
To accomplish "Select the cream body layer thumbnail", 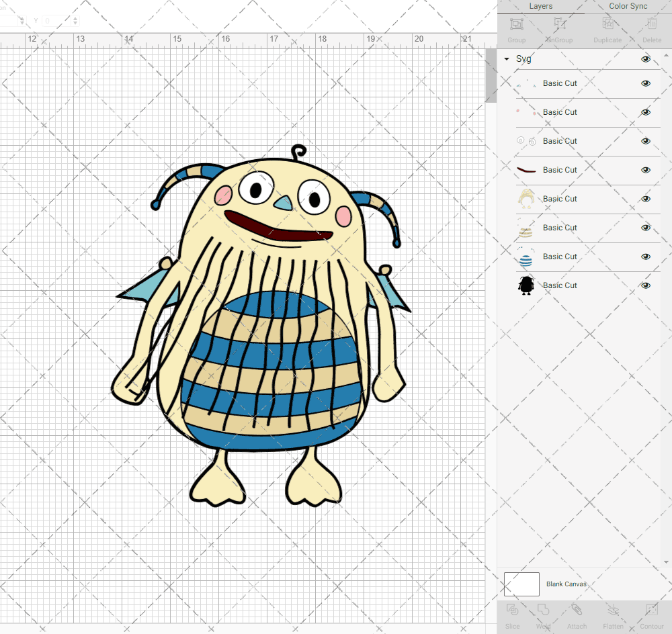I will 526,199.
